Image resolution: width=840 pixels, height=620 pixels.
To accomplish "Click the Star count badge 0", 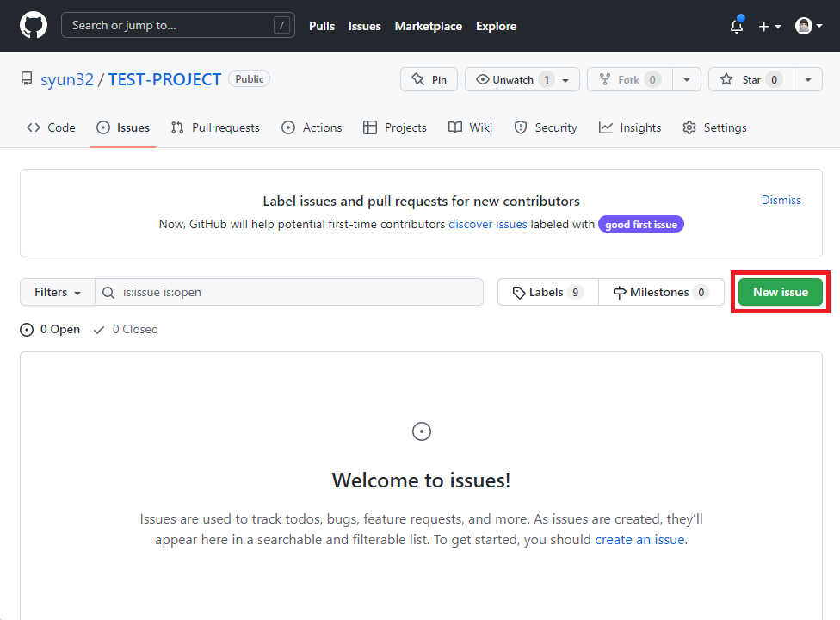I will pyautogui.click(x=774, y=79).
